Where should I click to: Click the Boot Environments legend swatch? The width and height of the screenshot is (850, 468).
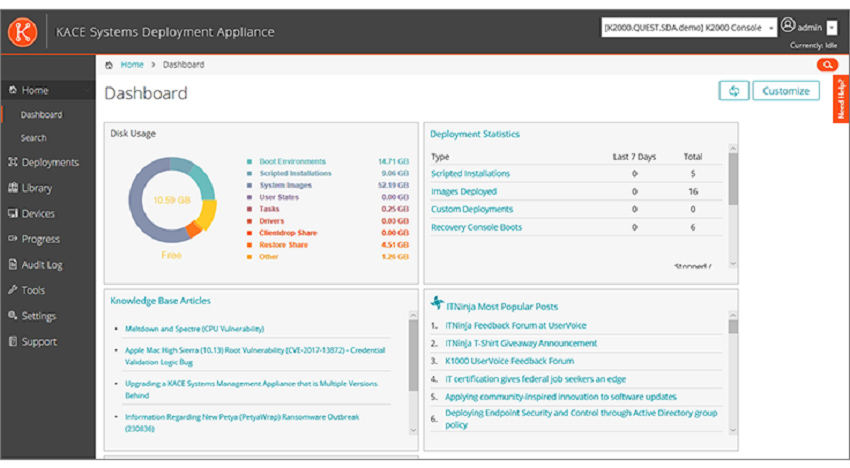(249, 162)
